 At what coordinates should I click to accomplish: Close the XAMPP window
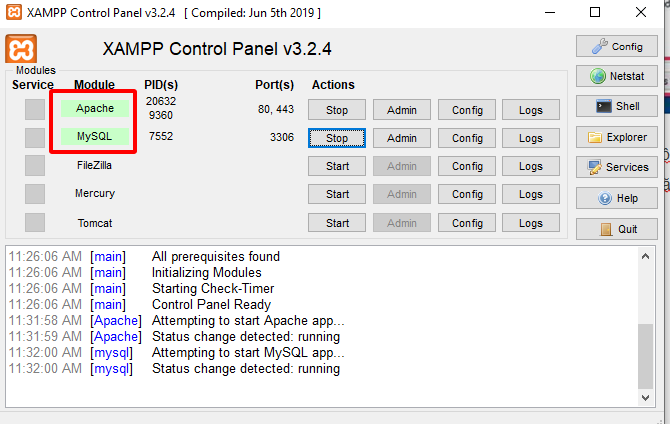tap(641, 12)
